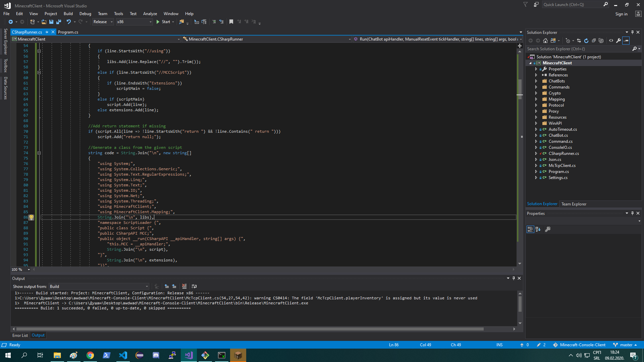
Task: Expand the ChatBots folder node
Action: click(x=536, y=81)
